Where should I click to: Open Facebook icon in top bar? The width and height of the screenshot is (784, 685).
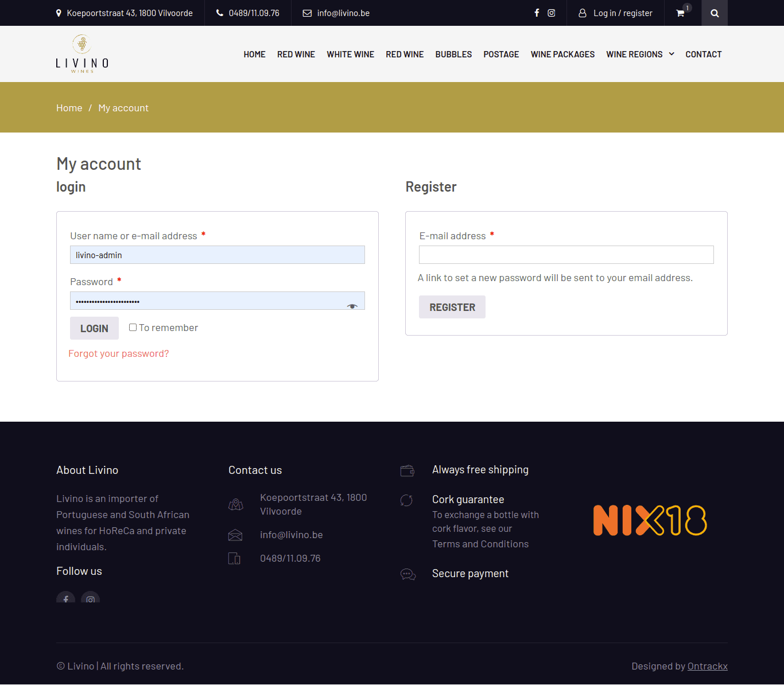click(537, 13)
